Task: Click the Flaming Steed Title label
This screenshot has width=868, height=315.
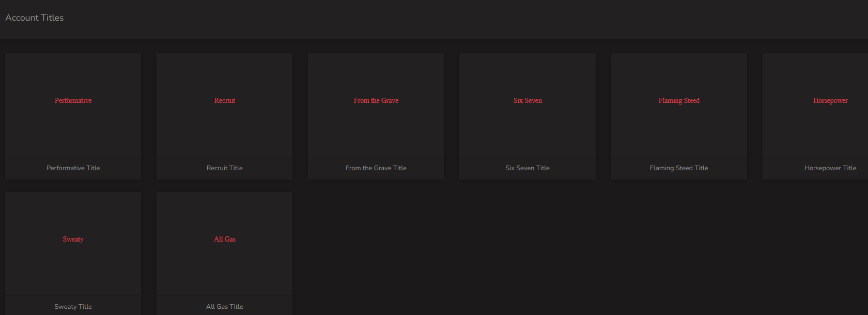Action: [x=679, y=168]
